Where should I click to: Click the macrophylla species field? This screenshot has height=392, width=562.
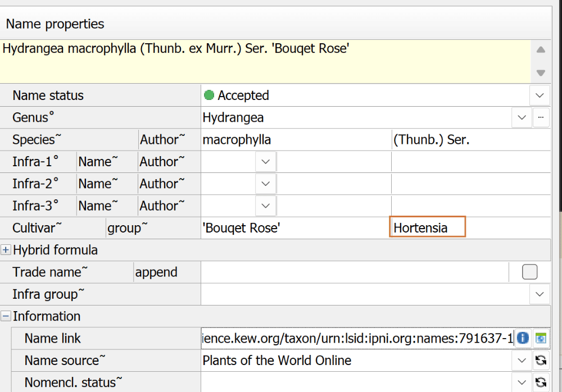pos(296,140)
